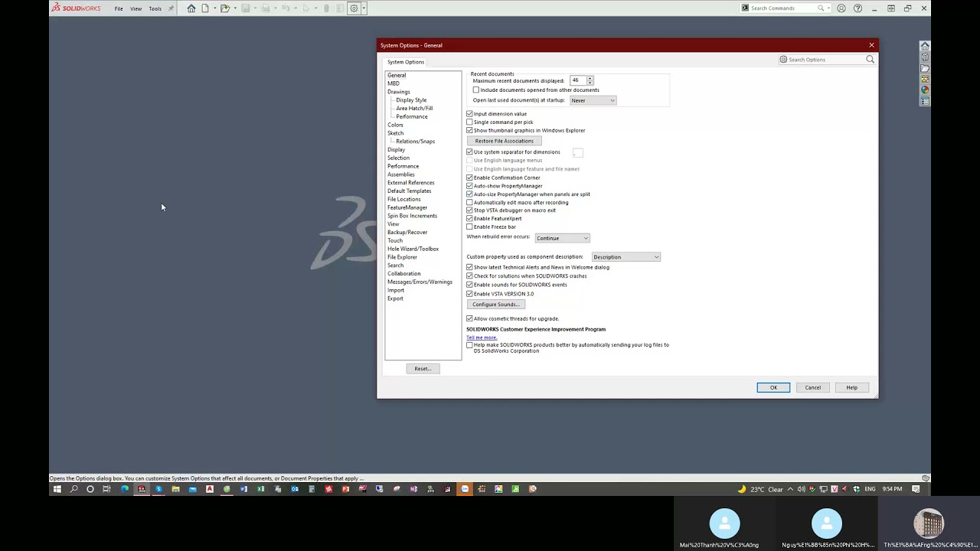Open the Tools menu
980x551 pixels.
point(155,8)
